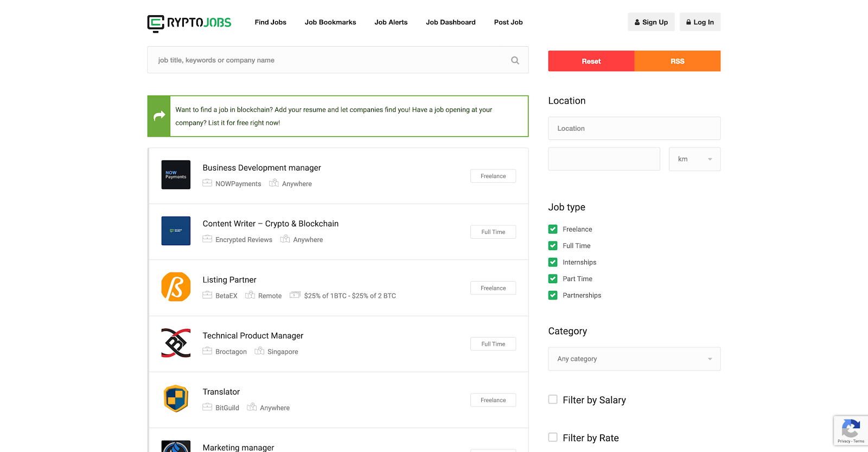Click briefcase icon beside BetaEX
Image resolution: width=868 pixels, height=452 pixels.
[207, 295]
